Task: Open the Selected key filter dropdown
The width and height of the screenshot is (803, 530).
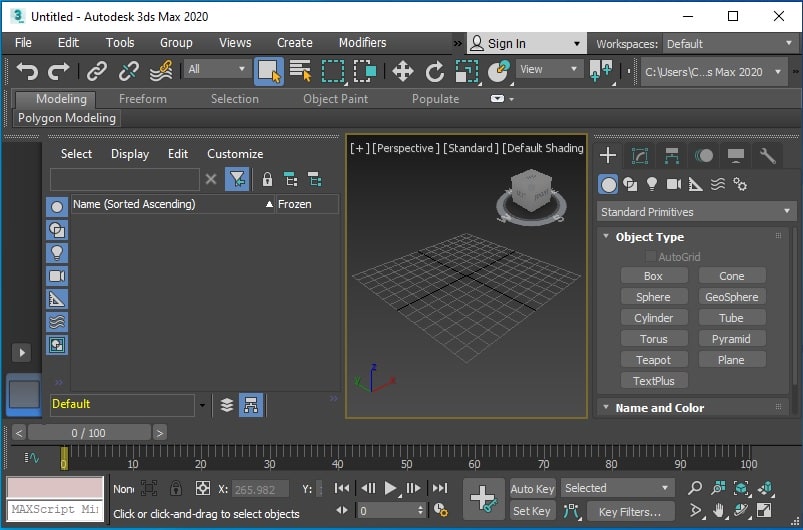Action: 617,488
